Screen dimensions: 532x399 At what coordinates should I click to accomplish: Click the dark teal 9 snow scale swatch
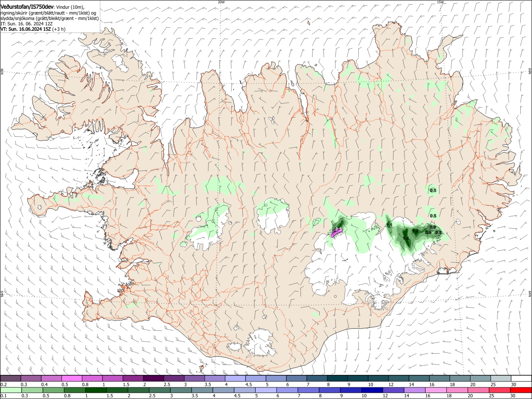pos(358,378)
